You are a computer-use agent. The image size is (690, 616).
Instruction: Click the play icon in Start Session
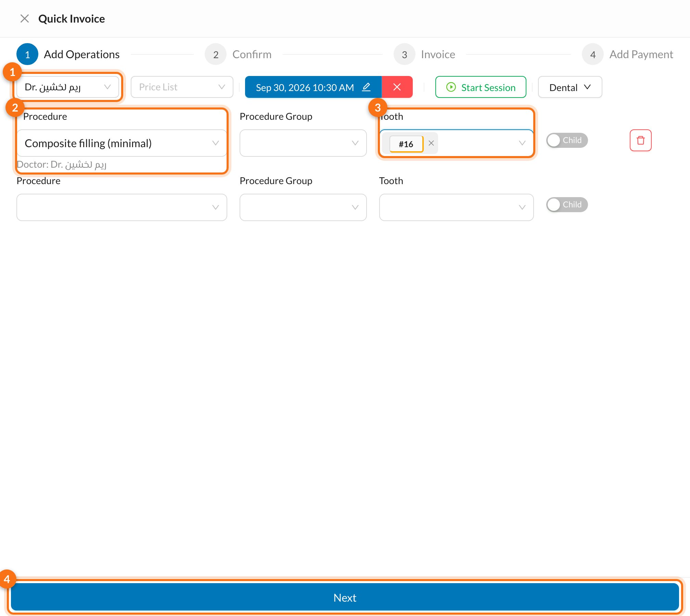click(x=451, y=87)
